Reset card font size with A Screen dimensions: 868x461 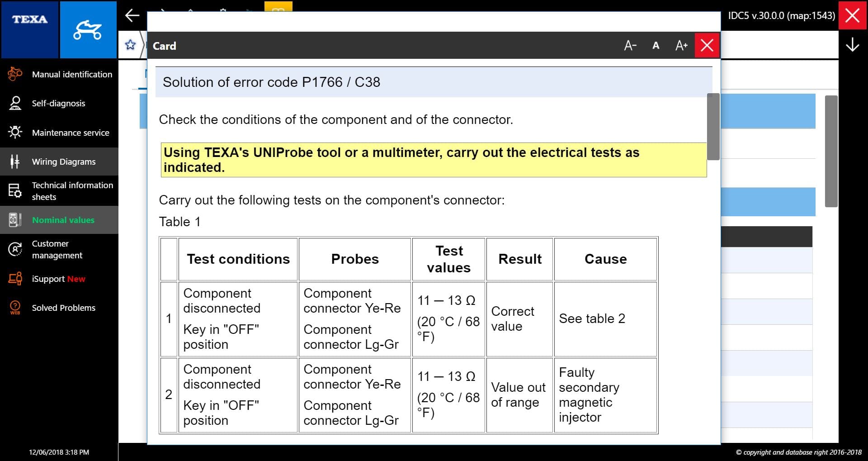[x=656, y=46]
